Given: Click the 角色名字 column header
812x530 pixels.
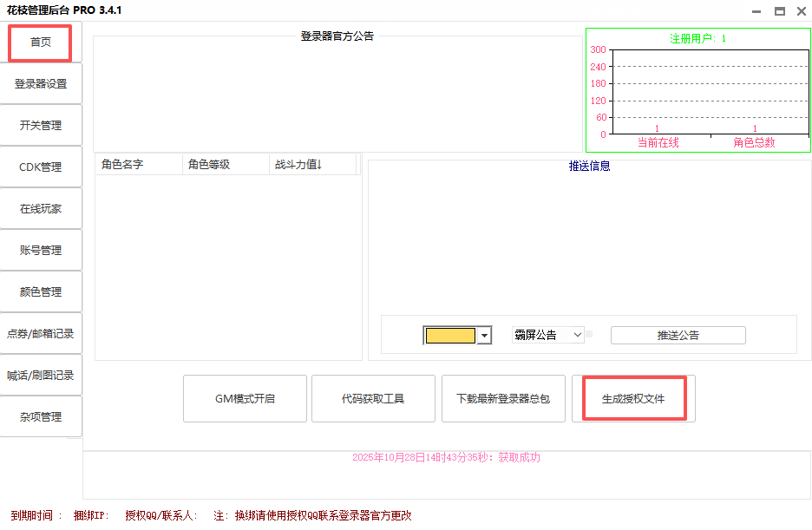Looking at the screenshot, I should [139, 165].
